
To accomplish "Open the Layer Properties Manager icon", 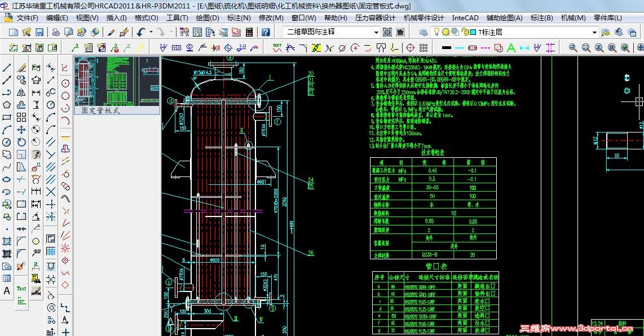I will pyautogui.click(x=424, y=32).
